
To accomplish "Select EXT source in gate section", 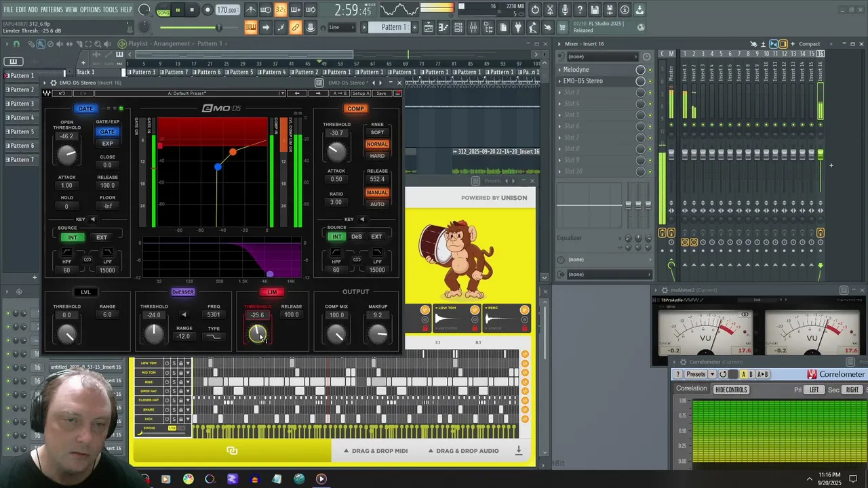I will tap(101, 237).
